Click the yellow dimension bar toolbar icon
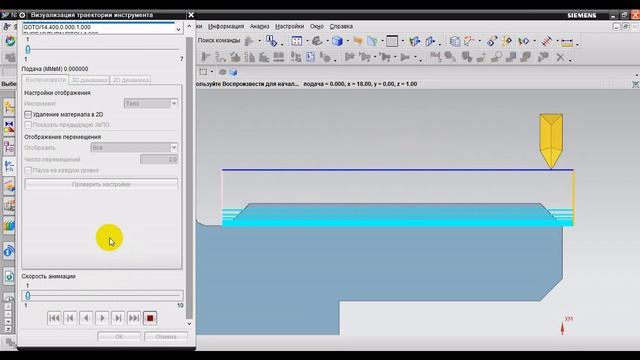 tap(567, 42)
